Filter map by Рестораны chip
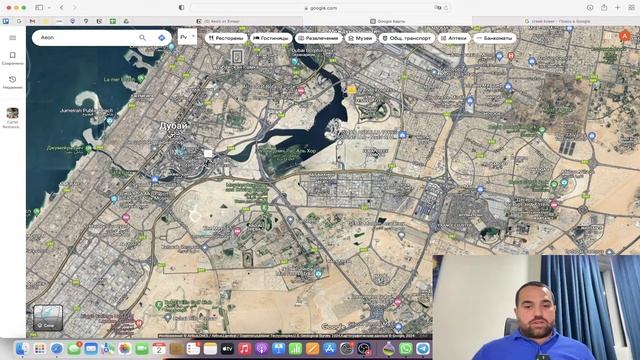 (x=226, y=38)
